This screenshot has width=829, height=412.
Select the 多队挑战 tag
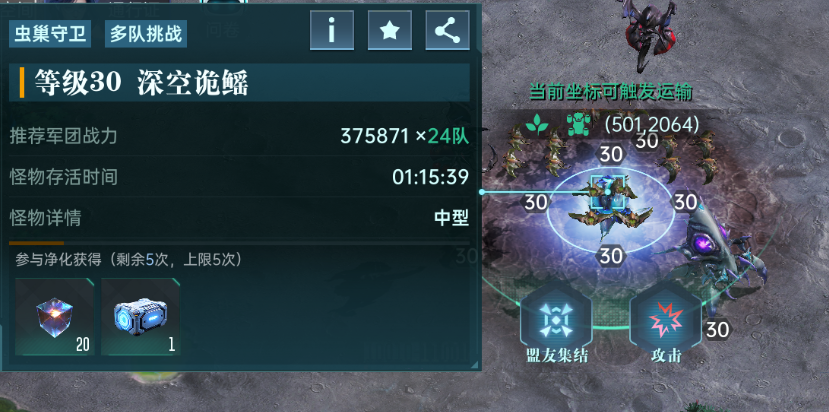(x=146, y=34)
